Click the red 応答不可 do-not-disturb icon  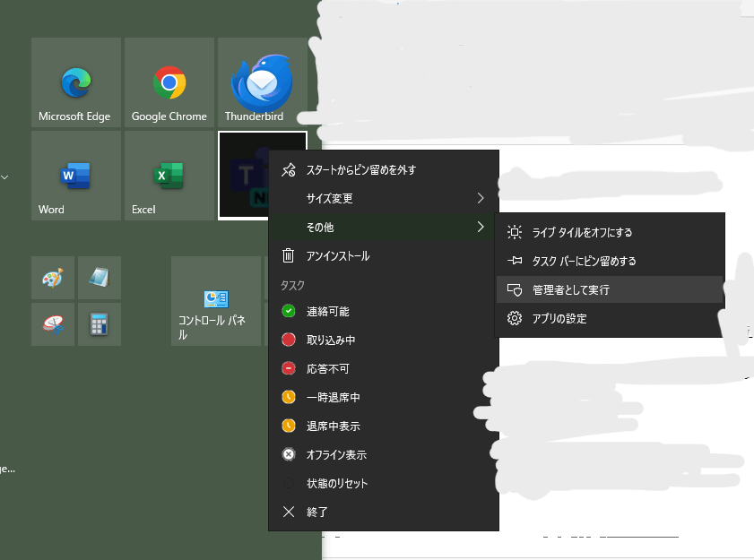[289, 368]
